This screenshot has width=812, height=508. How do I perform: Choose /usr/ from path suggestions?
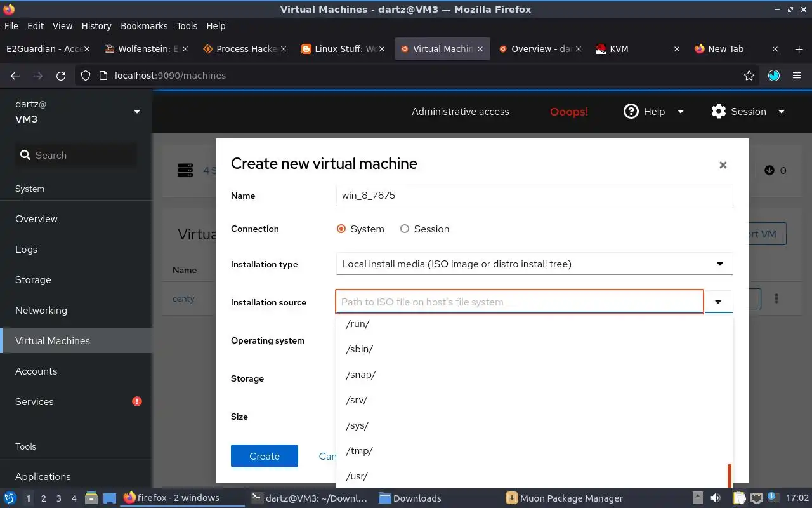tap(534, 476)
